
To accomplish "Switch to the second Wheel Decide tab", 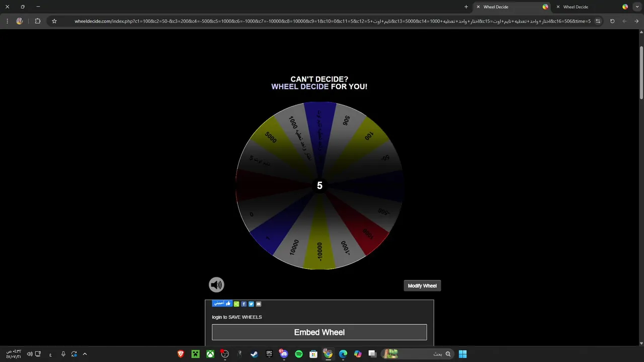I will (591, 7).
